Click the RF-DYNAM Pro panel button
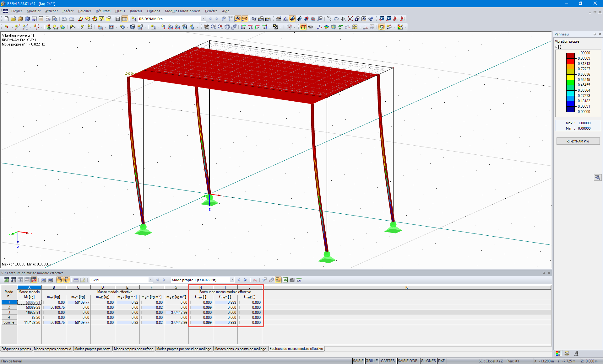 click(578, 141)
